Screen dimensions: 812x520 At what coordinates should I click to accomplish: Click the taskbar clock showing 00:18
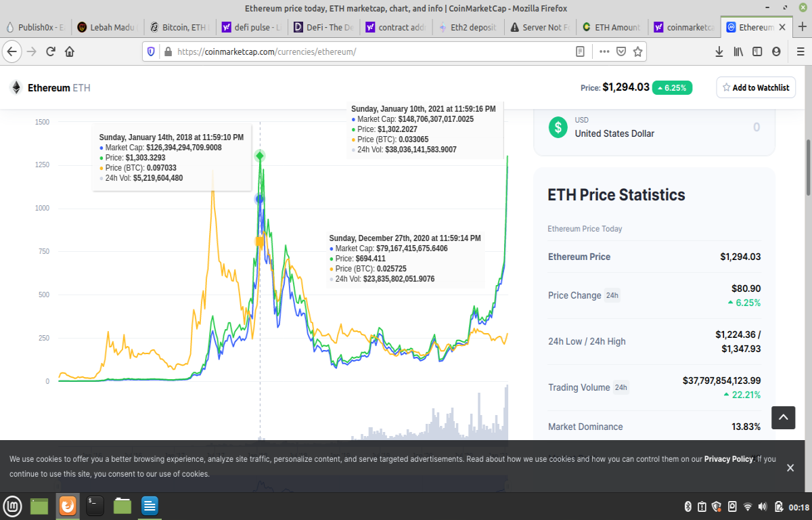[x=798, y=507]
